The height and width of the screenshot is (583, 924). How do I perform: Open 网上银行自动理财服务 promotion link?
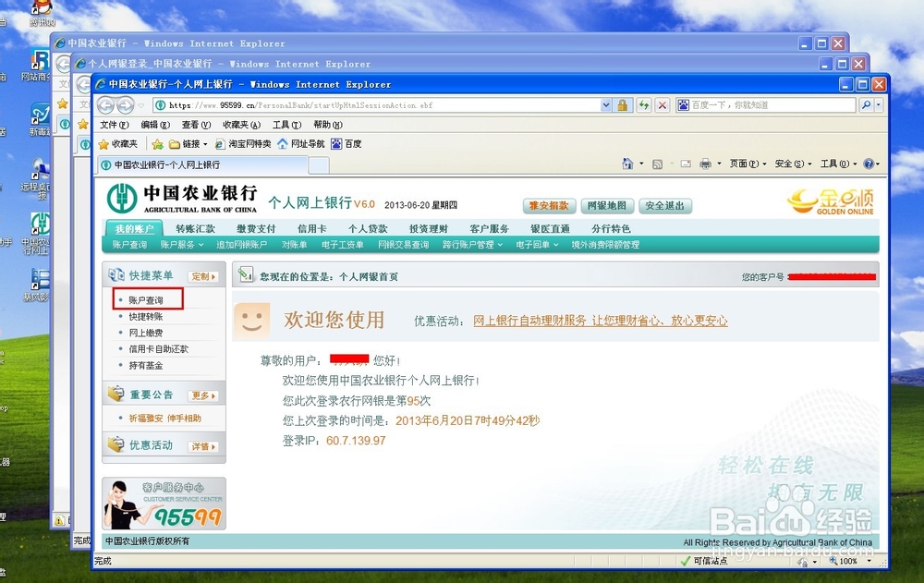click(601, 321)
